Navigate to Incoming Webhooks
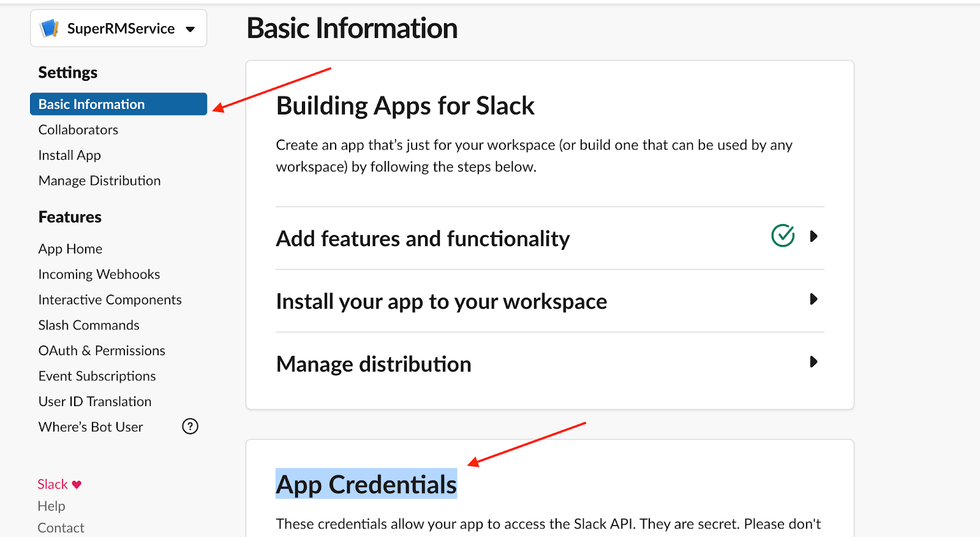This screenshot has width=980, height=537. [x=99, y=274]
